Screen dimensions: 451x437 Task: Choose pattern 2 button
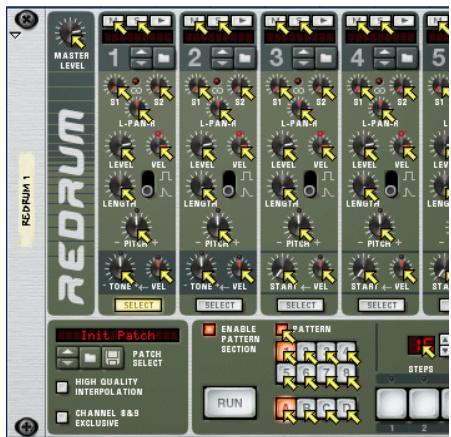306,352
